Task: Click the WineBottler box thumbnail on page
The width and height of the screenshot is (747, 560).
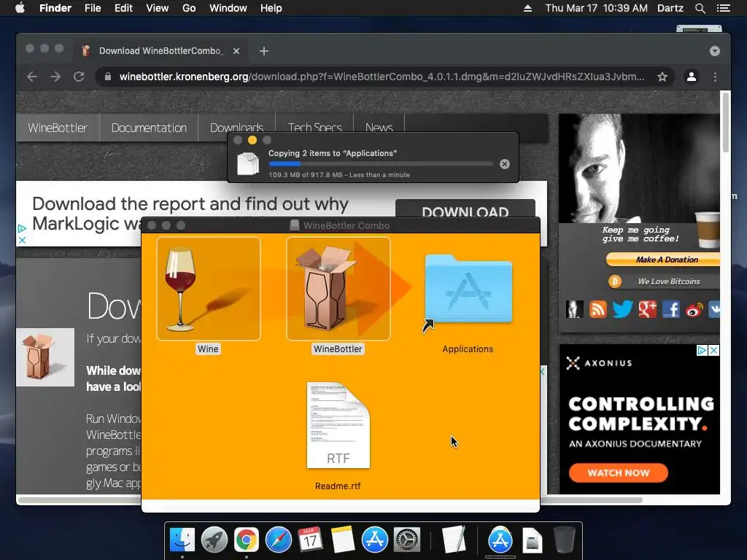Action: point(45,357)
